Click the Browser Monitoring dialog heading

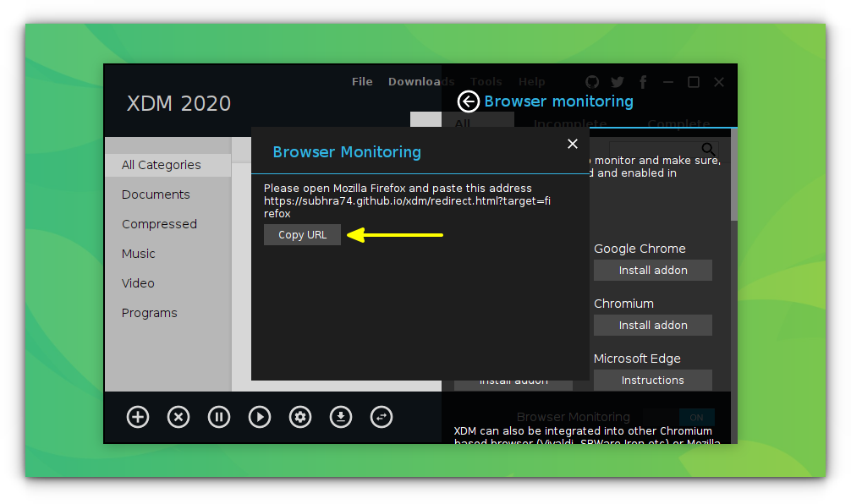(347, 152)
